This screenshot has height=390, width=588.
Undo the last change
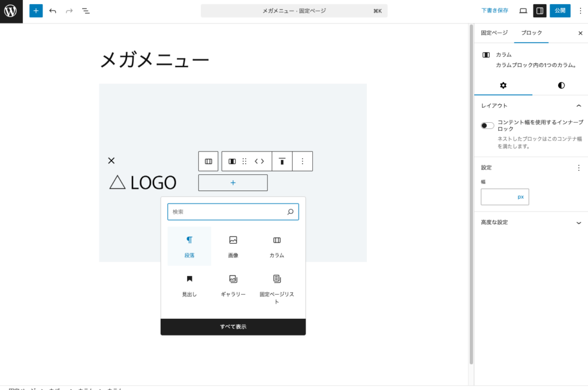(x=52, y=10)
